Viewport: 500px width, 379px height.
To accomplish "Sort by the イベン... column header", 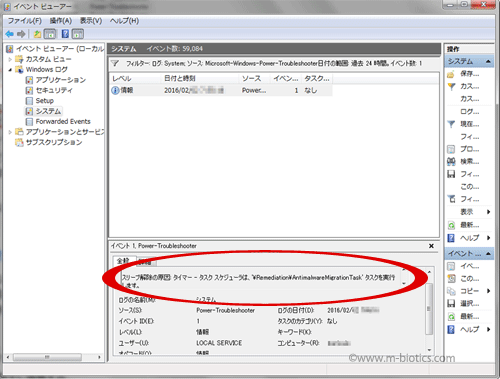I will (286, 79).
